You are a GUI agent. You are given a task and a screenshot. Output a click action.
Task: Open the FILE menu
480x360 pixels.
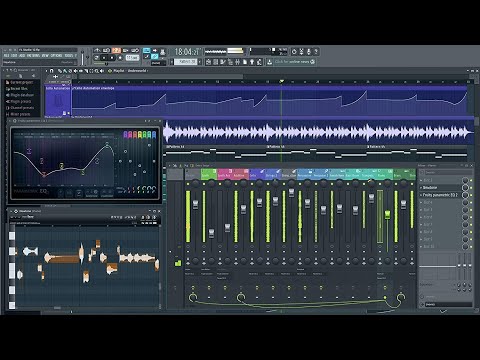(x=6, y=56)
